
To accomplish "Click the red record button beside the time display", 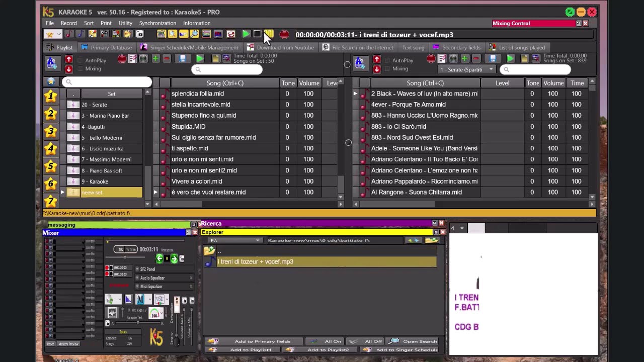I will click(284, 35).
